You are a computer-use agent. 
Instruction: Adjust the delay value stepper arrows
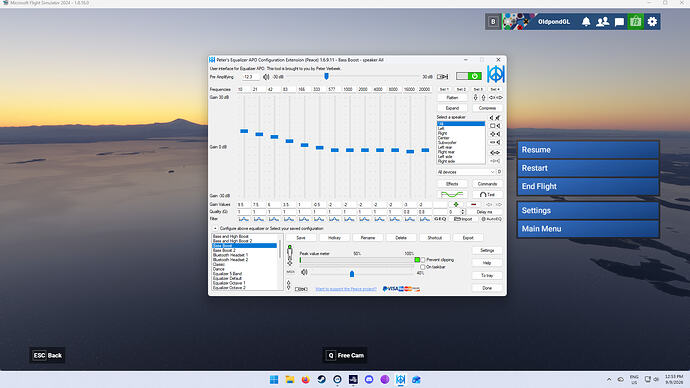coord(462,212)
